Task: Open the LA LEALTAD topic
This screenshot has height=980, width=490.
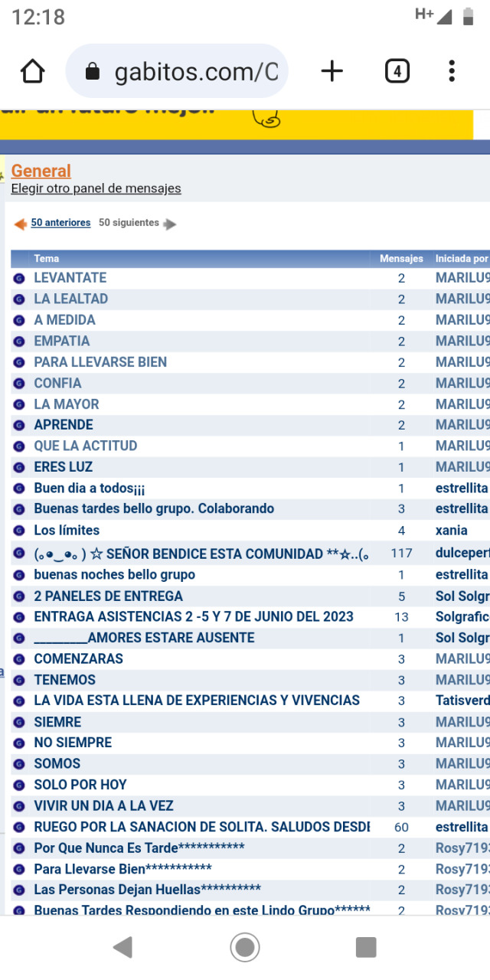Action: coord(70,299)
